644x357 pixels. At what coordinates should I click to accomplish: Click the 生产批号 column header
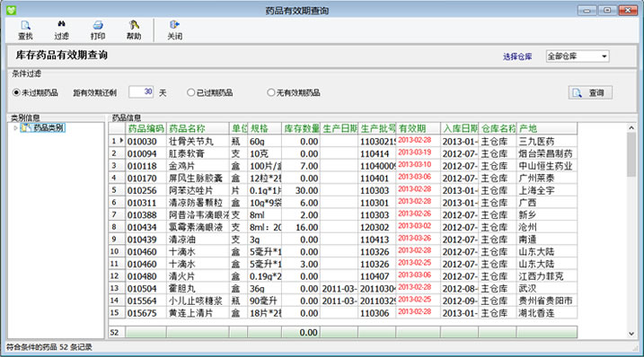[377, 128]
